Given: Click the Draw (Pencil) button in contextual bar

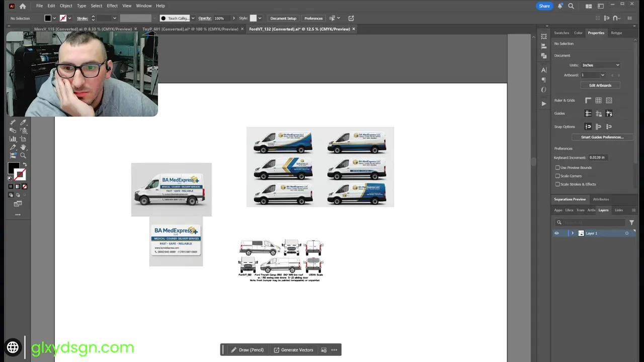Looking at the screenshot, I should tap(248, 350).
